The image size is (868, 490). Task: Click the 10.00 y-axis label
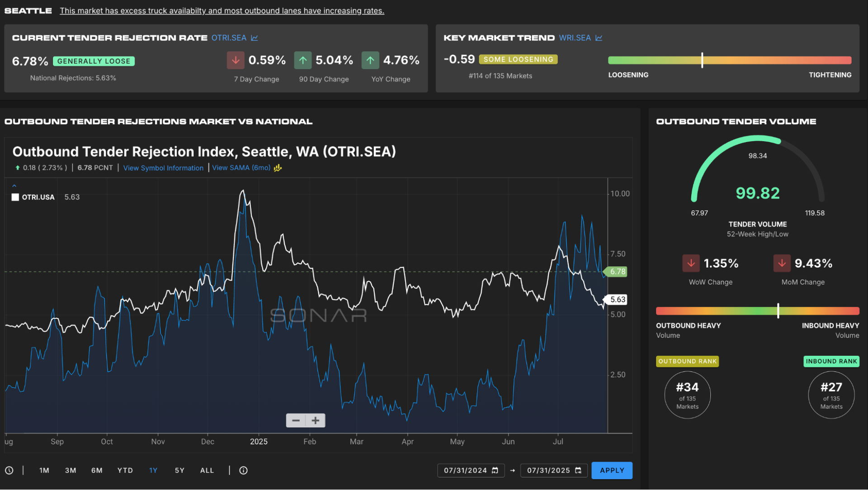[x=620, y=194]
